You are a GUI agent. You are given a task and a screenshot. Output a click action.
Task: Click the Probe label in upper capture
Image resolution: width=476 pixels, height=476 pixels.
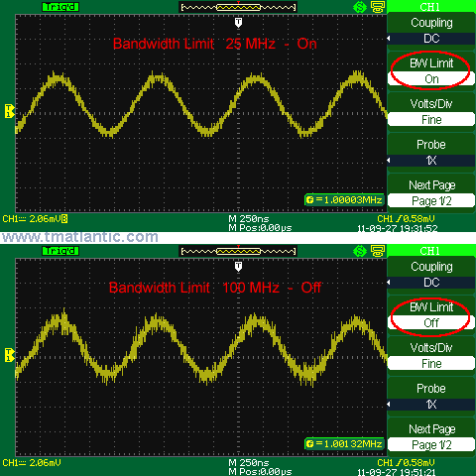tap(431, 145)
